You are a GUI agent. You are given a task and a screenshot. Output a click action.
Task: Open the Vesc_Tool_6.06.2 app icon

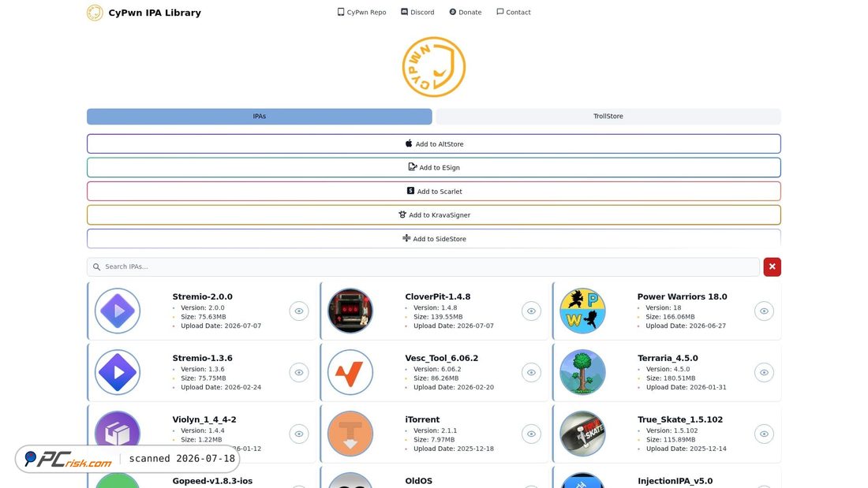coord(350,372)
